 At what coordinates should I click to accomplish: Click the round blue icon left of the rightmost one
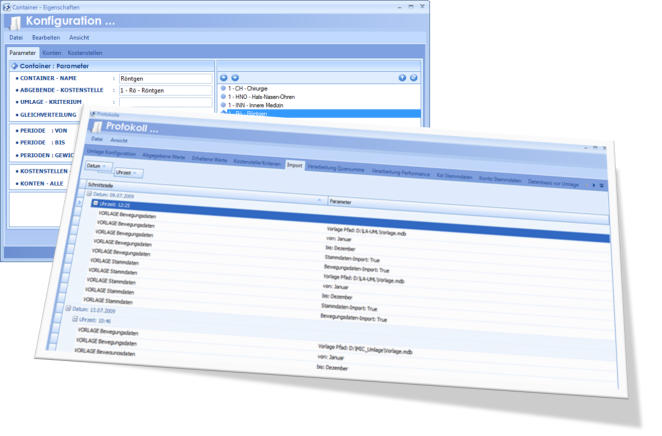click(402, 77)
